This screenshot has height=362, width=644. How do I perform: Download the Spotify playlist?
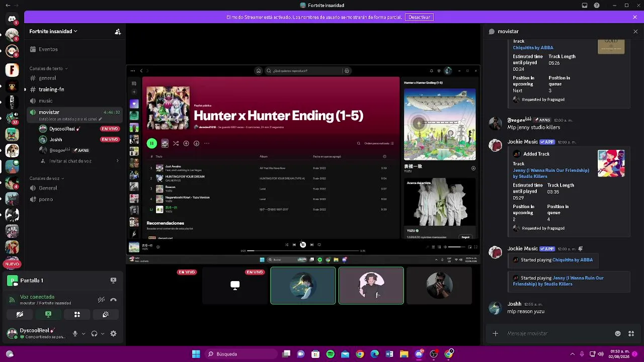[196, 143]
